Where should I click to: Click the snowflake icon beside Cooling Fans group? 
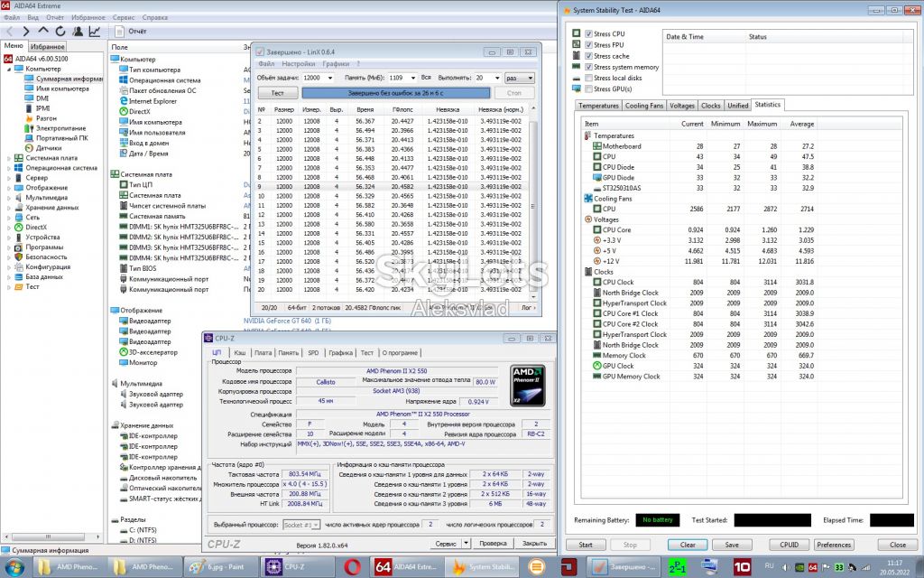click(x=587, y=199)
